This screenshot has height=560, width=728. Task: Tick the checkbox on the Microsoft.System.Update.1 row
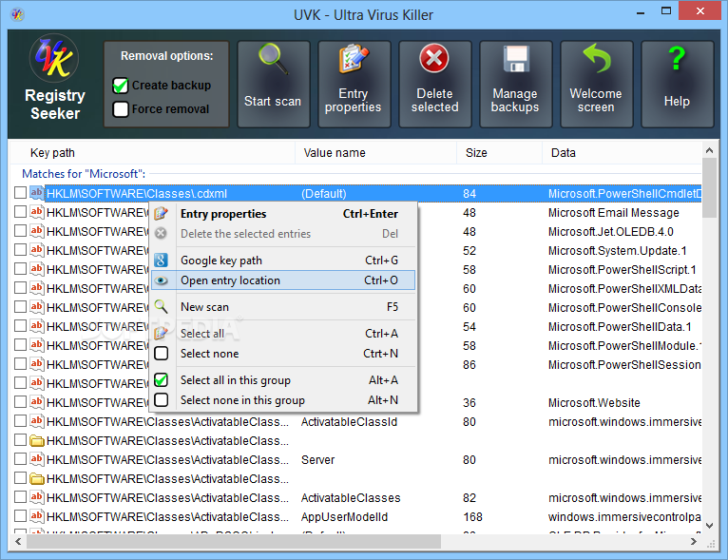coord(20,250)
